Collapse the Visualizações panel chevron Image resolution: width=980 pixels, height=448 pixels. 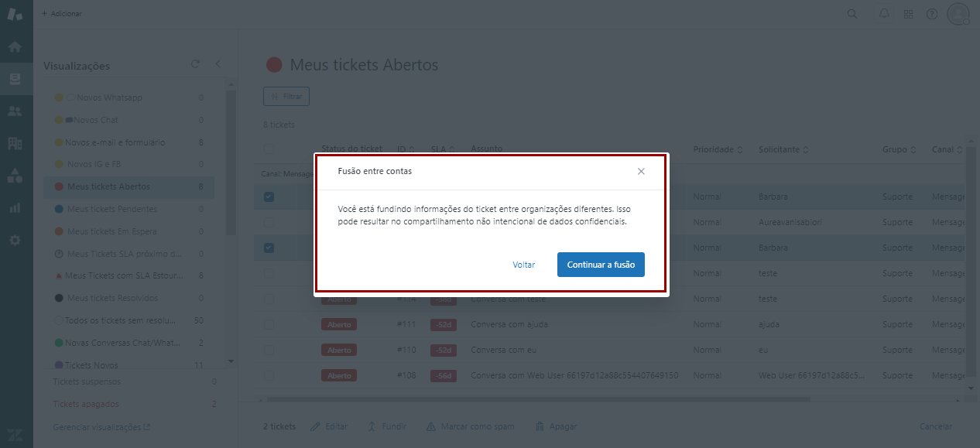[x=218, y=64]
